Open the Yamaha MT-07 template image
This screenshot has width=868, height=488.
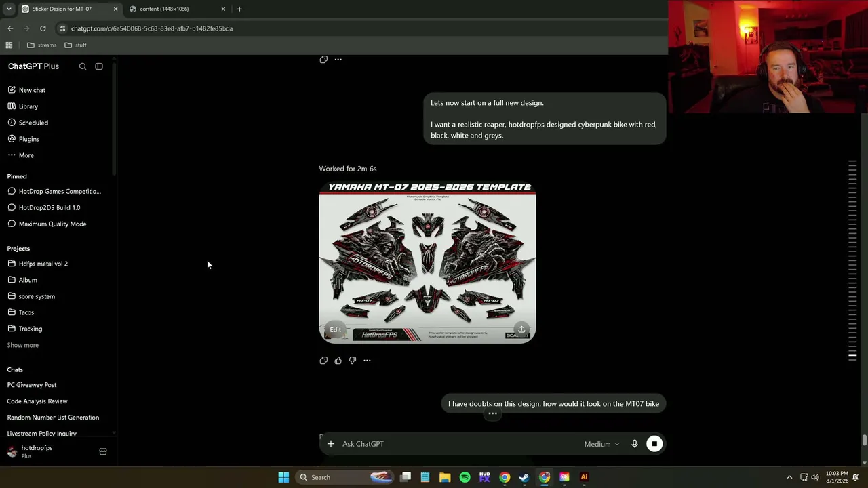[427, 262]
